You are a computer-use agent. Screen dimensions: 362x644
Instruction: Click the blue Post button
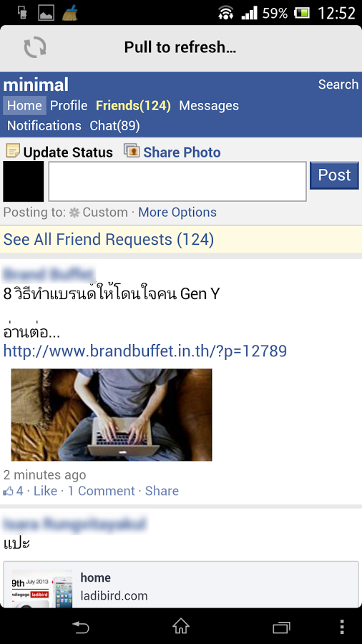pyautogui.click(x=334, y=175)
